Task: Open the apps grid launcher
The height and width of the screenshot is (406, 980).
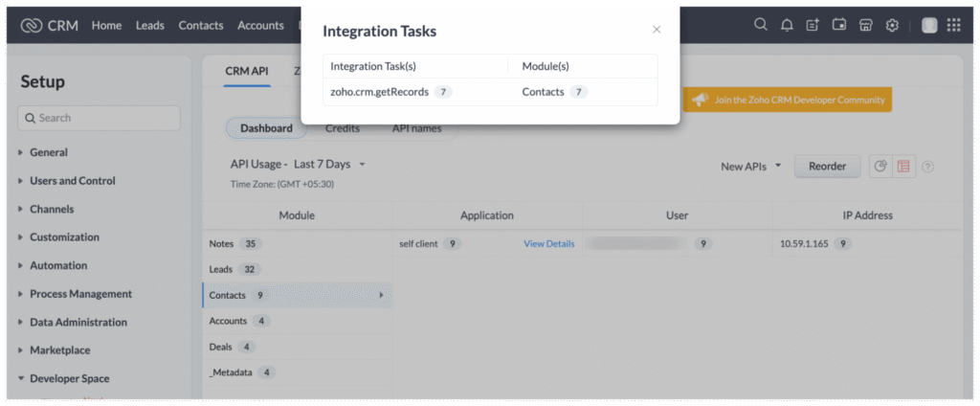Action: (x=953, y=26)
